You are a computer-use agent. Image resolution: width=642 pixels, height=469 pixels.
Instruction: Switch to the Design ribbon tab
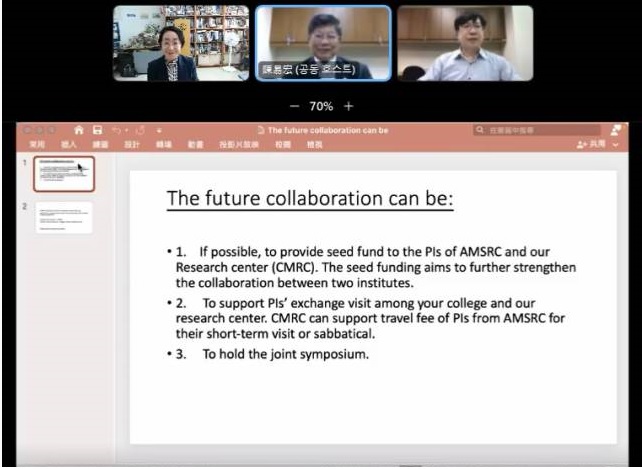click(131, 145)
